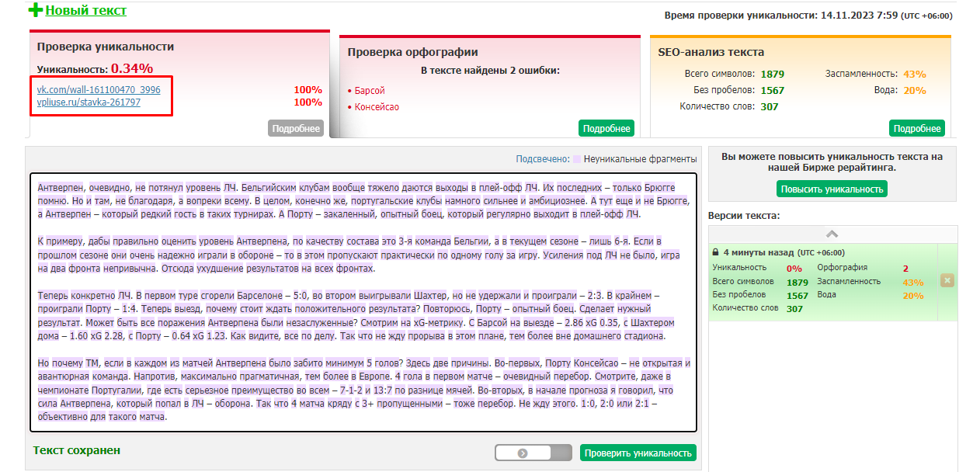Select the spelling error word Барсой
The height and width of the screenshot is (472, 980).
pos(370,91)
